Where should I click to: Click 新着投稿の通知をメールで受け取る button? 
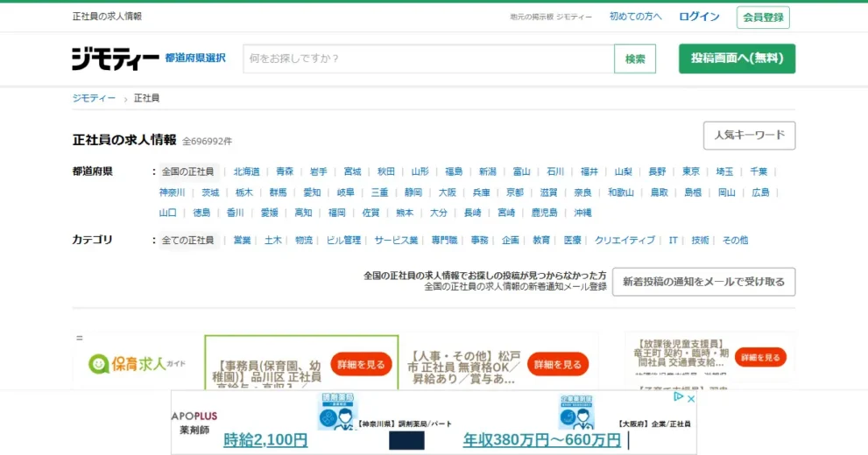click(x=703, y=282)
